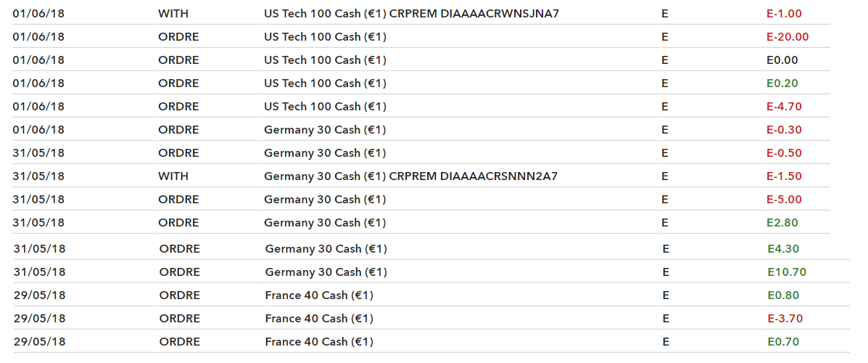Select the E4.30 profit amount
Screen dimensions: 868x363
[783, 249]
